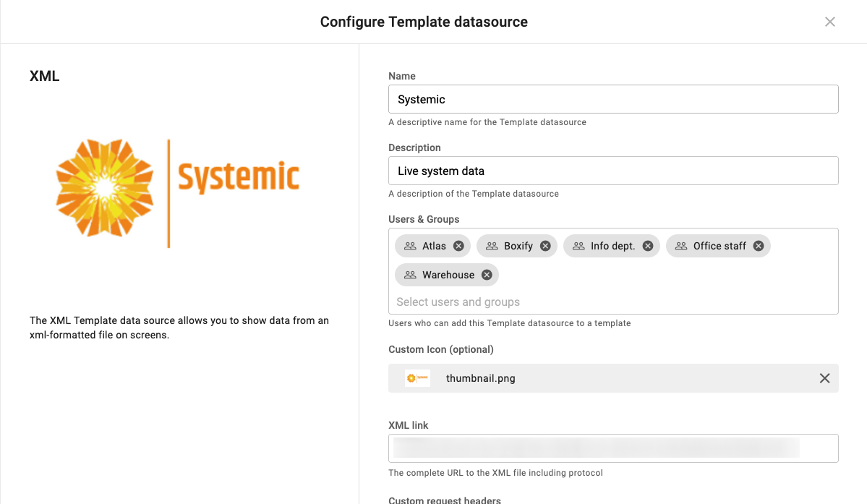Click the thumbnail.png preview image
The image size is (867, 504).
point(417,378)
